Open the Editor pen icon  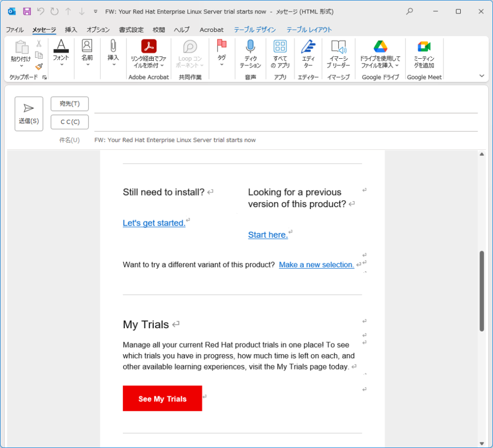click(308, 47)
